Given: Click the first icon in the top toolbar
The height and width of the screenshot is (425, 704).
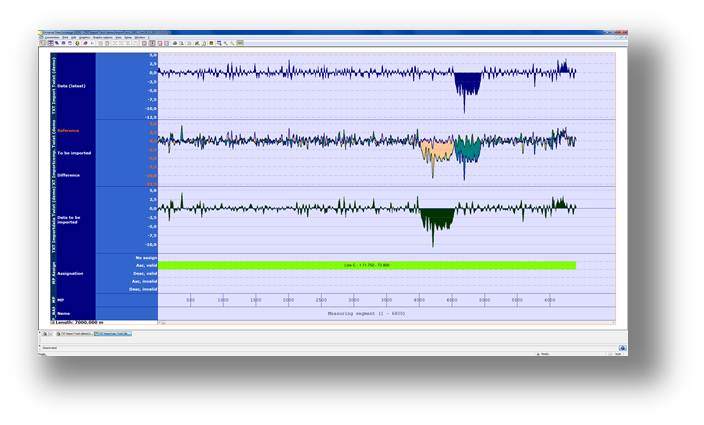Looking at the screenshot, I should [x=43, y=43].
